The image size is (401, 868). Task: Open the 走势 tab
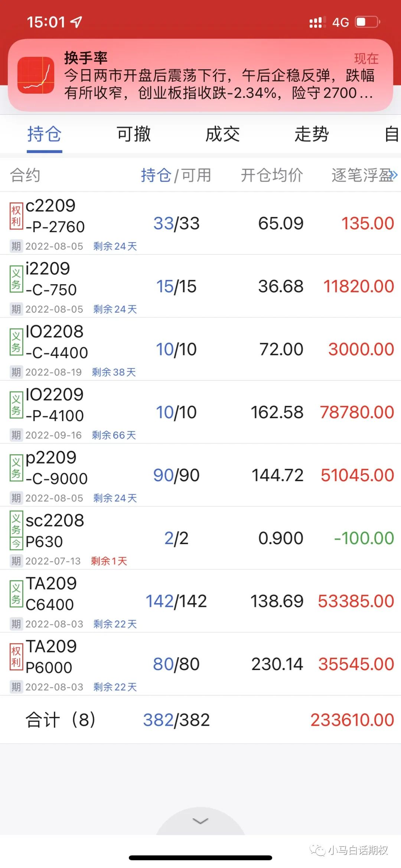point(312,134)
